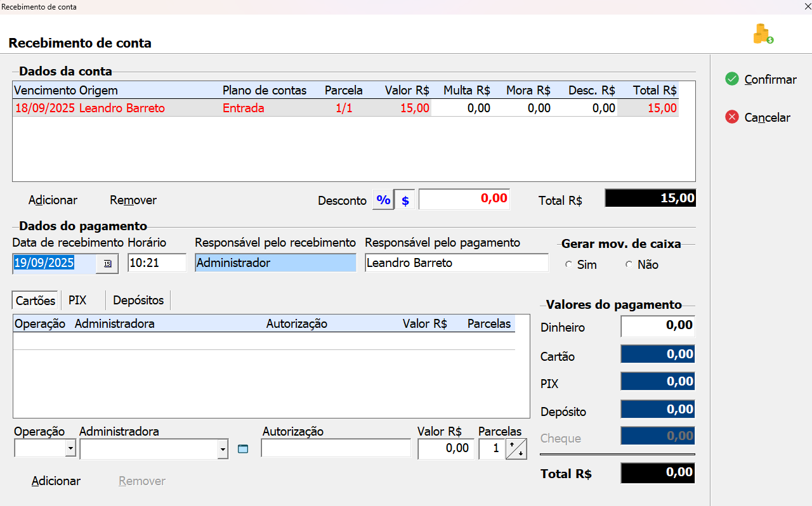Click the Horário field showing 10:21

point(157,263)
